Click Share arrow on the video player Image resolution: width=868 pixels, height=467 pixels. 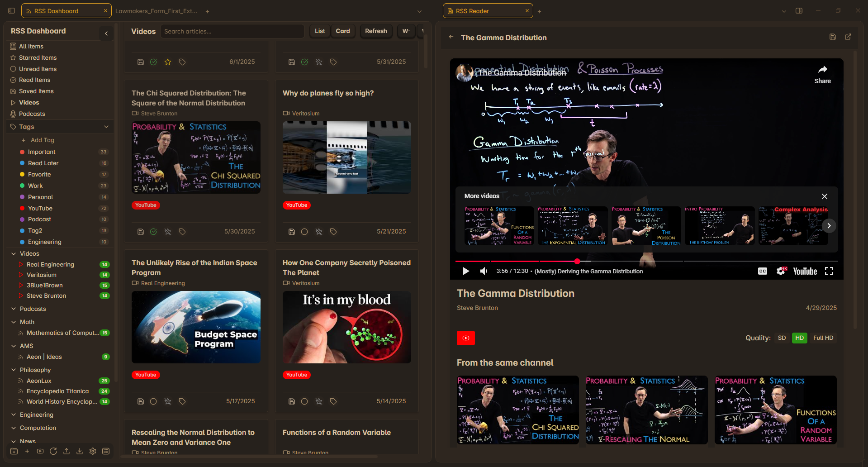click(x=822, y=74)
